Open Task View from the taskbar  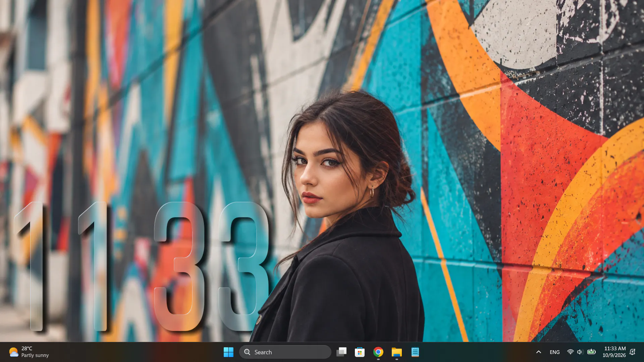coord(341,352)
